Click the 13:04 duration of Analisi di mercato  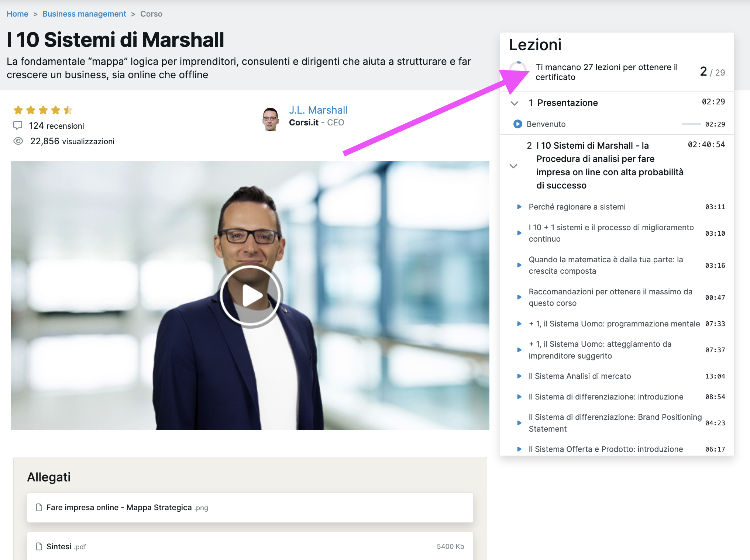[x=715, y=376]
